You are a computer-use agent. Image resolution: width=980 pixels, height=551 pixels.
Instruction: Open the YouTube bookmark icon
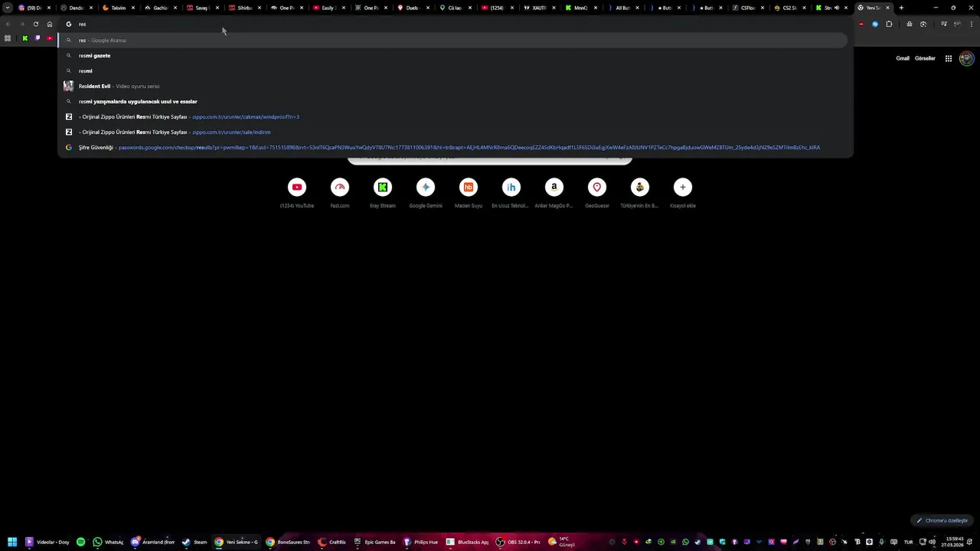click(50, 38)
